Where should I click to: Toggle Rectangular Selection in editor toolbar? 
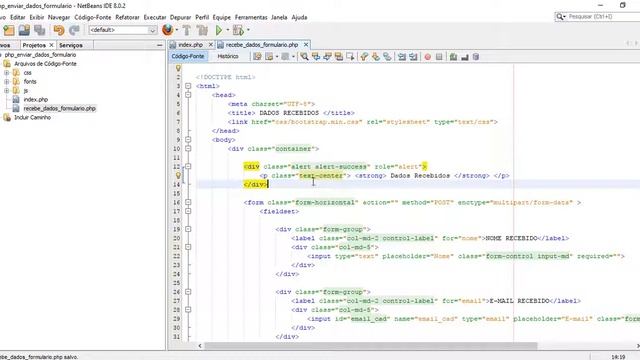click(350, 57)
